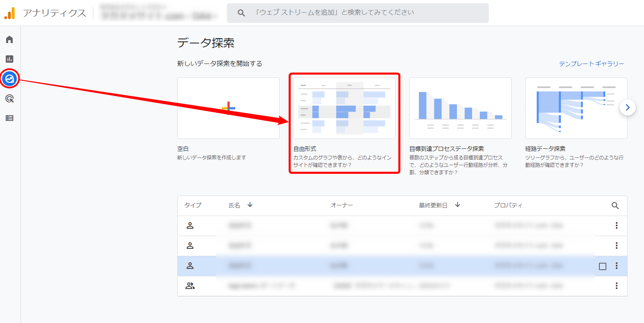
Task: Show next templates with right chevron
Action: coord(628,107)
